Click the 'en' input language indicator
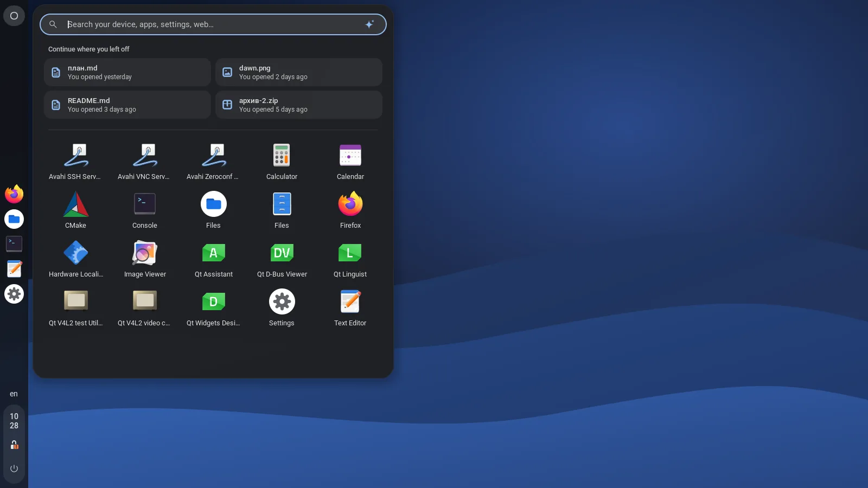Screen dimensions: 868x488 [x=14, y=394]
